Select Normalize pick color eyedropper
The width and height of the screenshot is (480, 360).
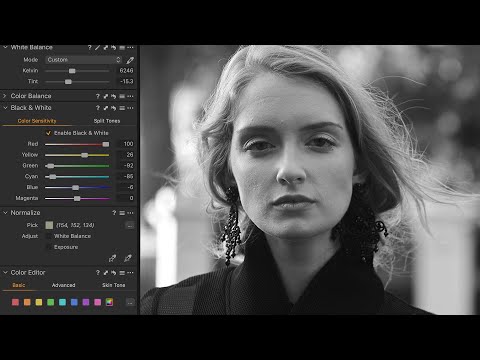point(112,258)
